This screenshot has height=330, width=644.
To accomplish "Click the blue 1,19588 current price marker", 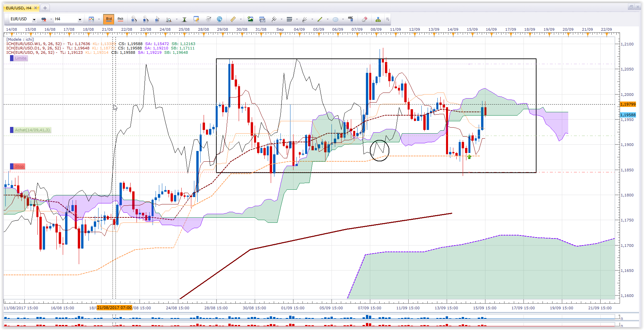I will tap(628, 115).
